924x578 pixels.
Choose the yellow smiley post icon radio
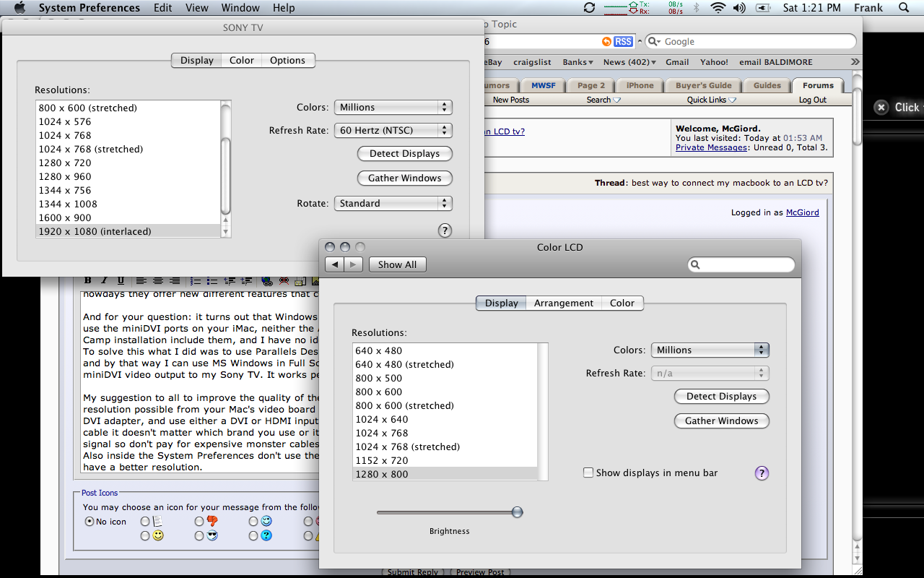click(145, 535)
